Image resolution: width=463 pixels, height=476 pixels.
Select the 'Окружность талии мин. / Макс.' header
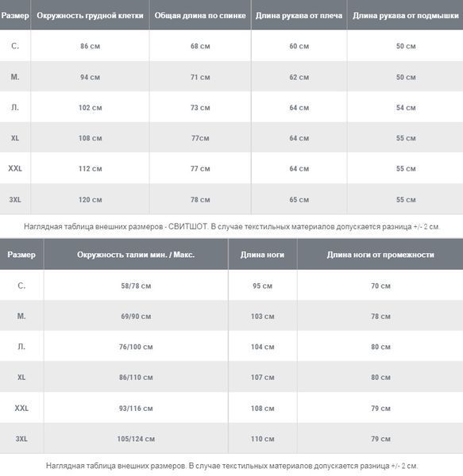coord(136,255)
